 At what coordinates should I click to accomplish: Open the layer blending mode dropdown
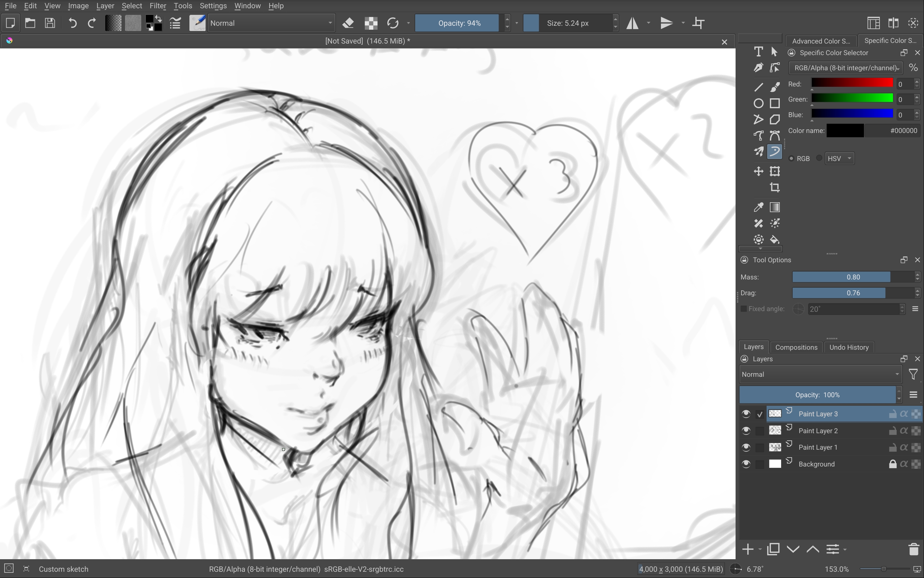click(x=820, y=375)
